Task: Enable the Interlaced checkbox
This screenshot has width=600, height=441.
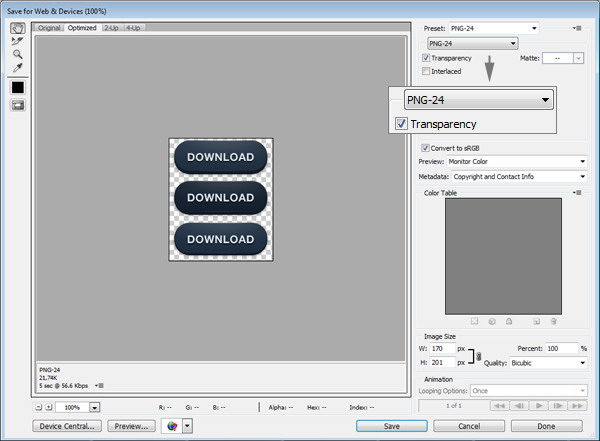Action: point(426,71)
